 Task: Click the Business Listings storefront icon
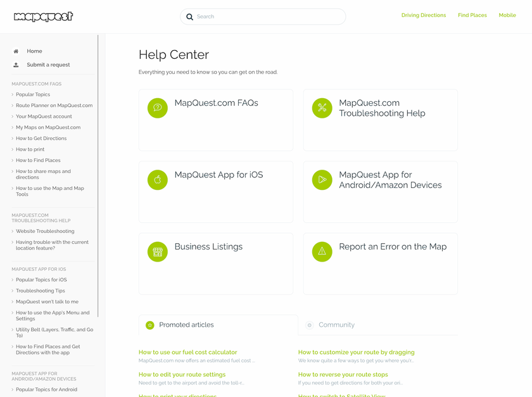(157, 252)
